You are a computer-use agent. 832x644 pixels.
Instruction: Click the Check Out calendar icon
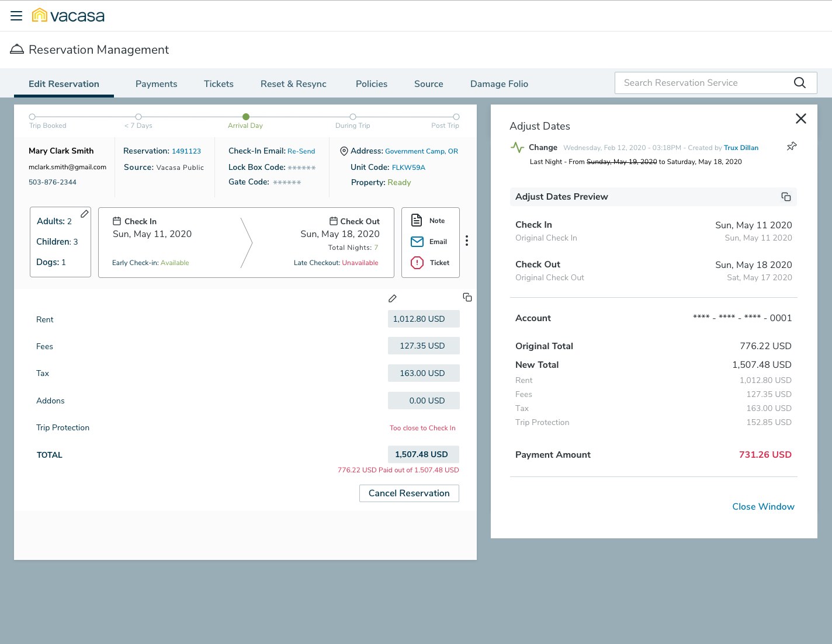point(334,221)
